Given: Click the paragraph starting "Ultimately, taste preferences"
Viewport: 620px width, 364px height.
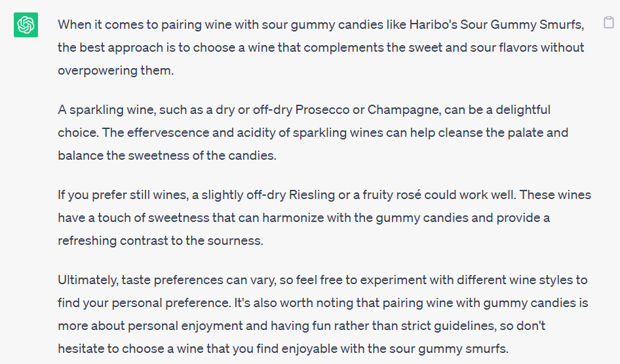Looking at the screenshot, I should pos(323,314).
